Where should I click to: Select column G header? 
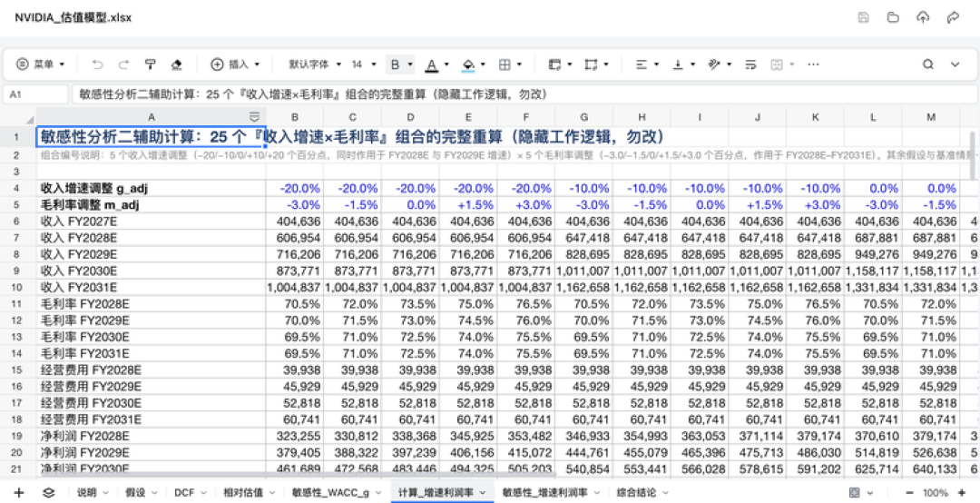click(x=583, y=117)
